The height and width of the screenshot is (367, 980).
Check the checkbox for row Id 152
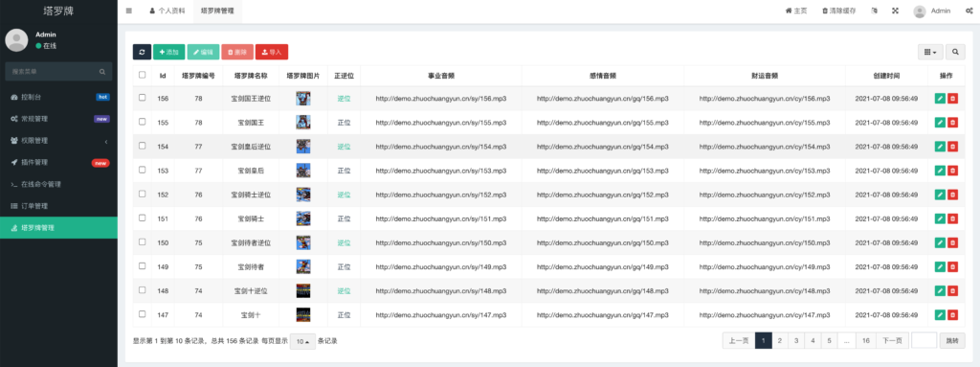143,194
